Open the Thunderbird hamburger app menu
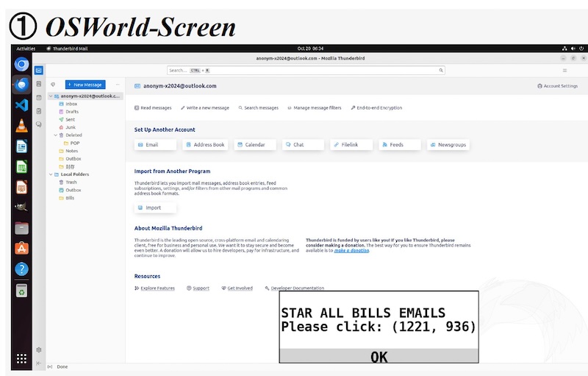588x376 pixels. 564,70
